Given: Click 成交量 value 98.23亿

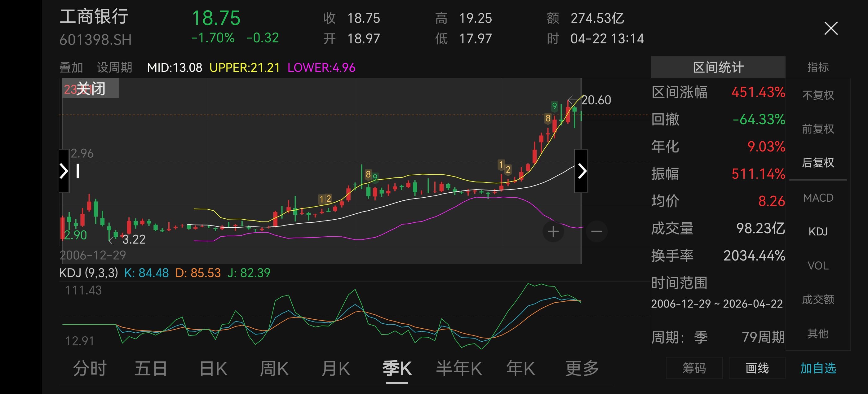Looking at the screenshot, I should coord(760,228).
